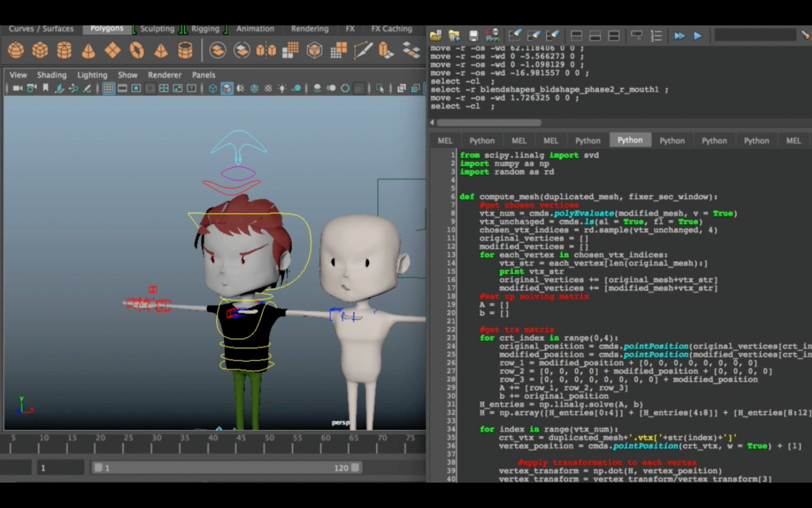Click the history scroll-left arrow

432,123
